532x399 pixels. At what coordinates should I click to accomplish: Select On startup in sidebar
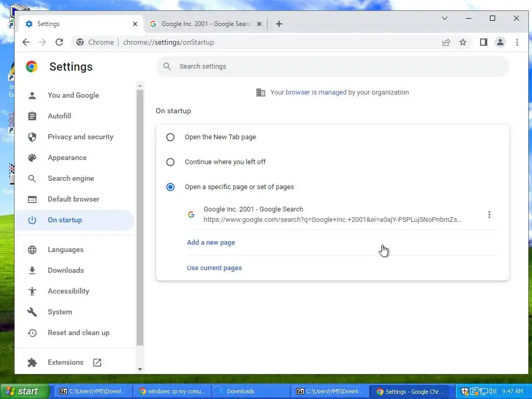point(75,220)
